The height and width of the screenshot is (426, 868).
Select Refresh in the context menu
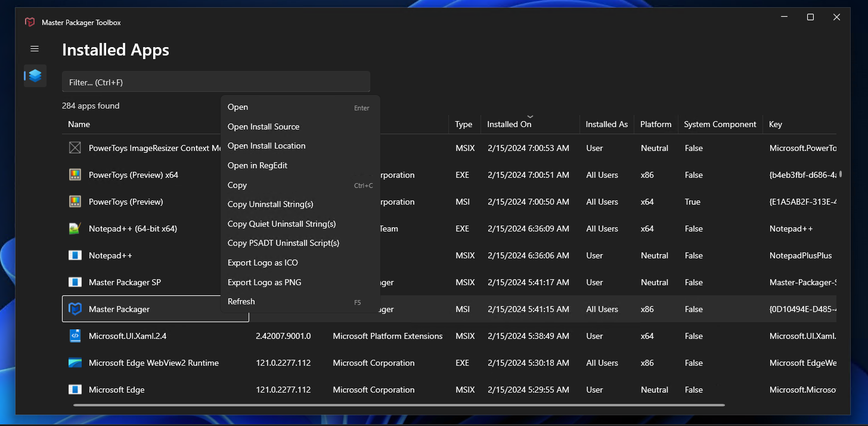tap(300, 301)
